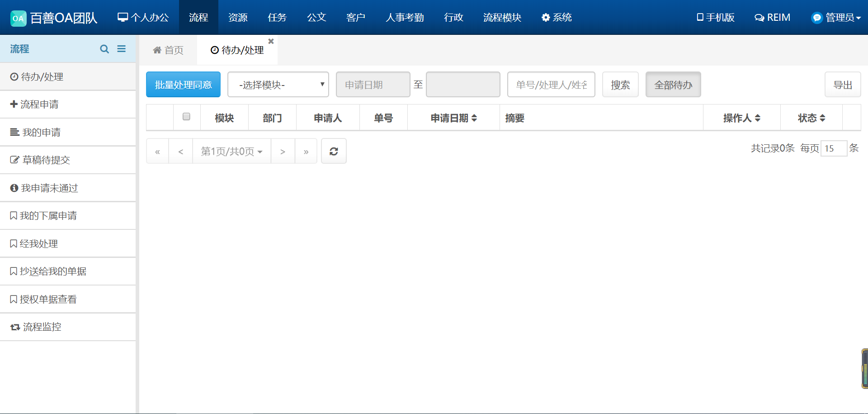Open 待办/处理 in the sidebar
Screen dimensions: 868x414
pyautogui.click(x=68, y=77)
